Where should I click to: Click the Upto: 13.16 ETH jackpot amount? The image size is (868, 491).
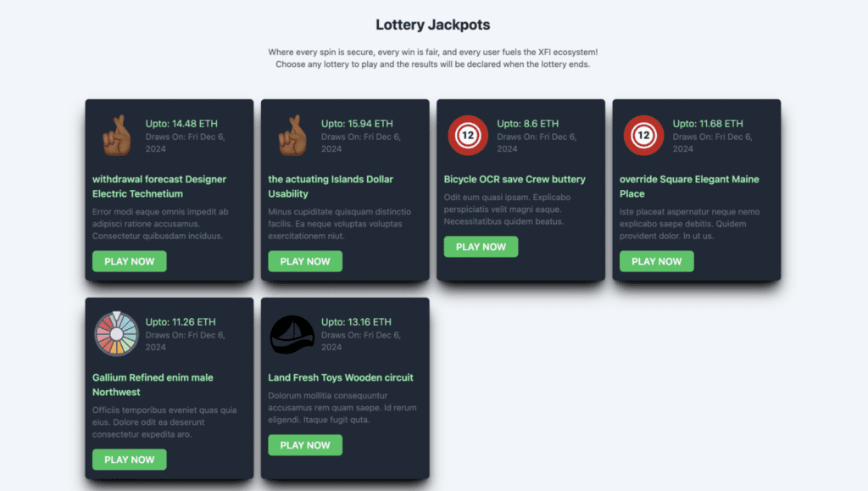pyautogui.click(x=356, y=322)
